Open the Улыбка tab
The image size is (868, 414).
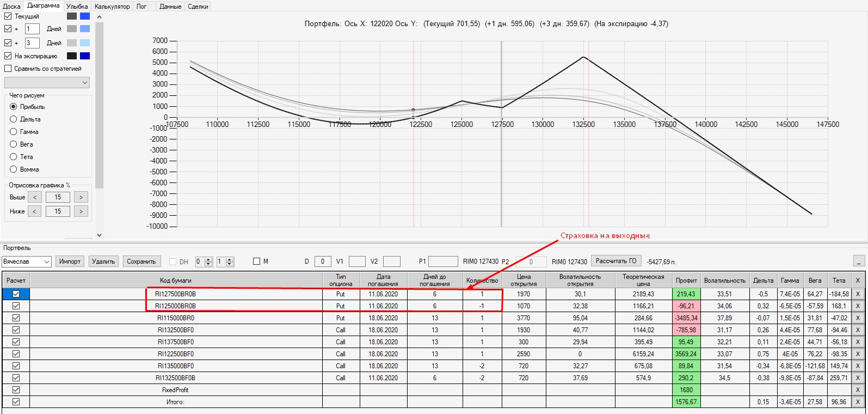pos(77,7)
